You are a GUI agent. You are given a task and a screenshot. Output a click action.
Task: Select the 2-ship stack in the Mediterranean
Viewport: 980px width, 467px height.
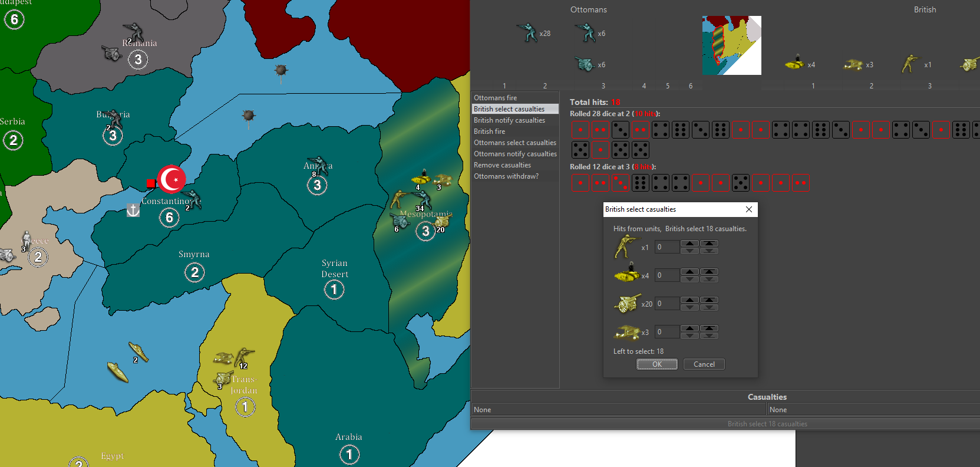pyautogui.click(x=139, y=351)
